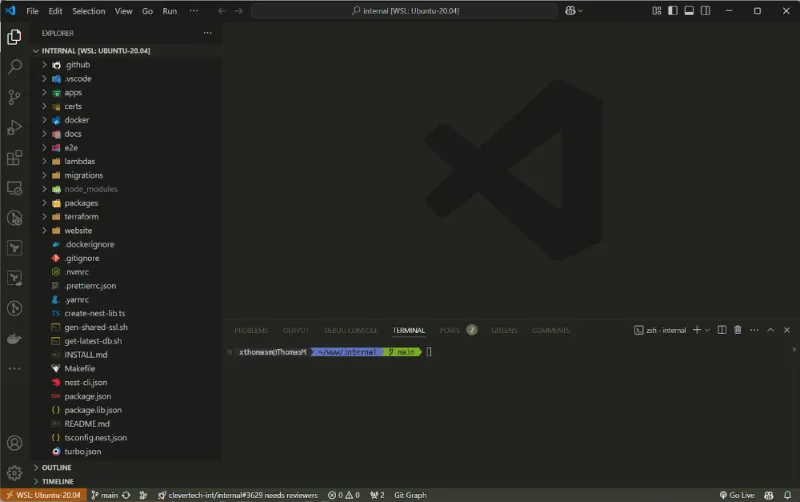Viewport: 800px width, 502px height.
Task: Open the Edit menu
Action: tap(55, 11)
